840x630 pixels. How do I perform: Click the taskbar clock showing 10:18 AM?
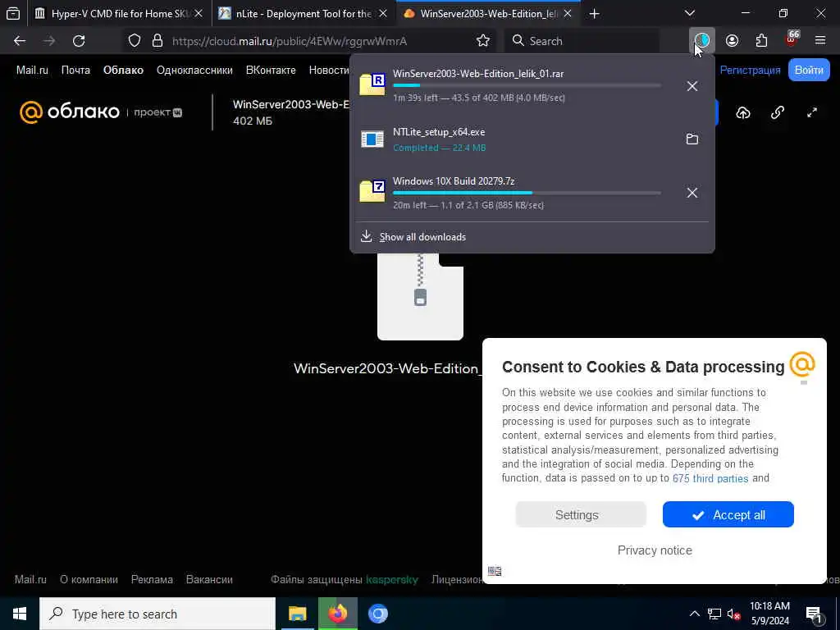[x=769, y=614]
